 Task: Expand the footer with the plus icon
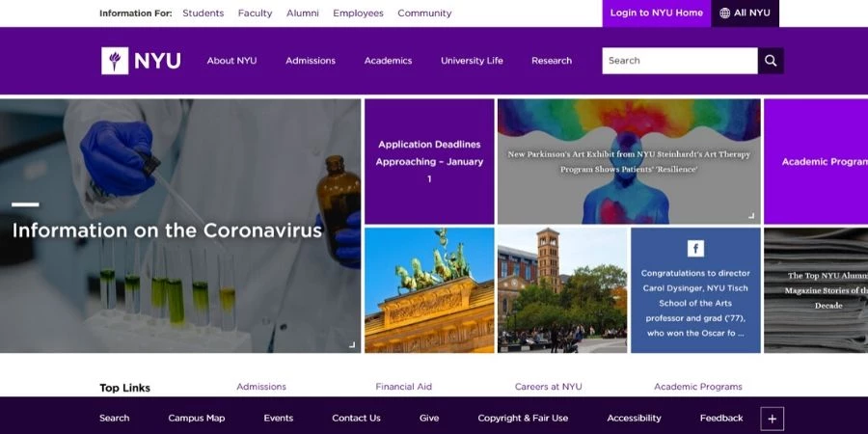pyautogui.click(x=773, y=420)
